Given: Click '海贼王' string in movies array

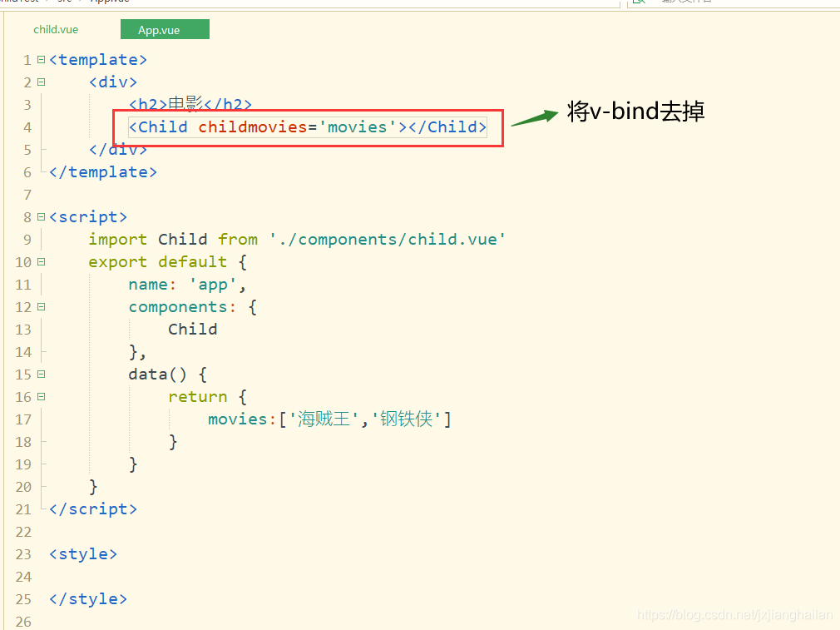Looking at the screenshot, I should point(324,419).
